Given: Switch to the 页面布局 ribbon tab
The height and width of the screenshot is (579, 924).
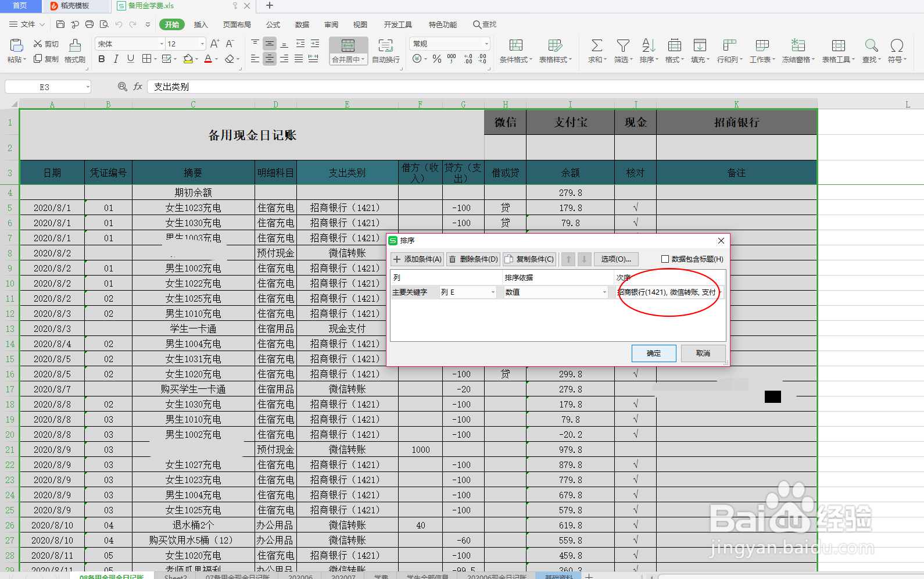Looking at the screenshot, I should click(x=237, y=24).
